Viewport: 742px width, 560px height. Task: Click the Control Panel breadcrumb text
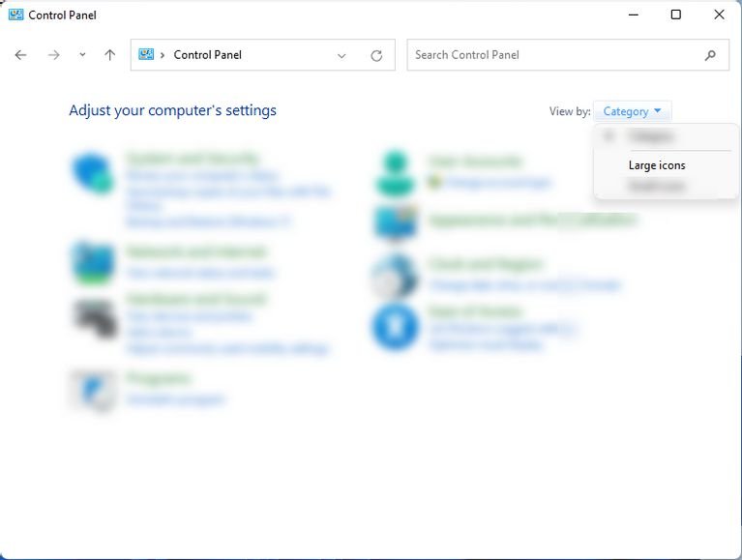point(208,55)
